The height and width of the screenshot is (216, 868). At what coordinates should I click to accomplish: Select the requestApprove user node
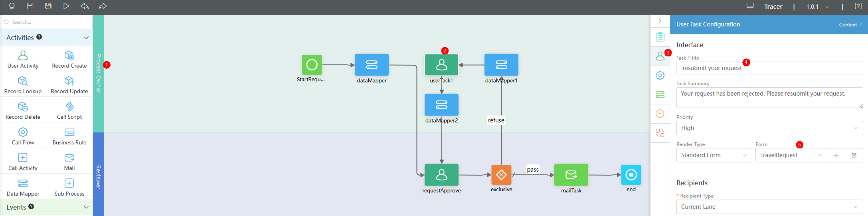pyautogui.click(x=441, y=175)
